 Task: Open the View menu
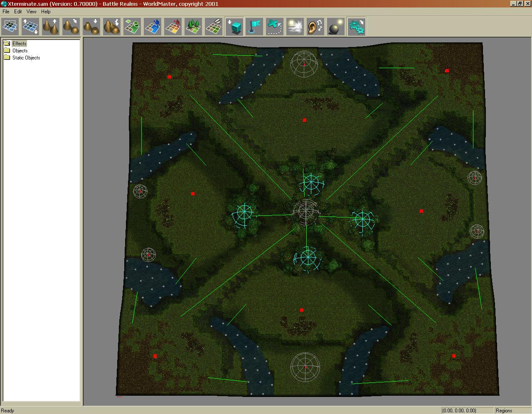[x=32, y=12]
